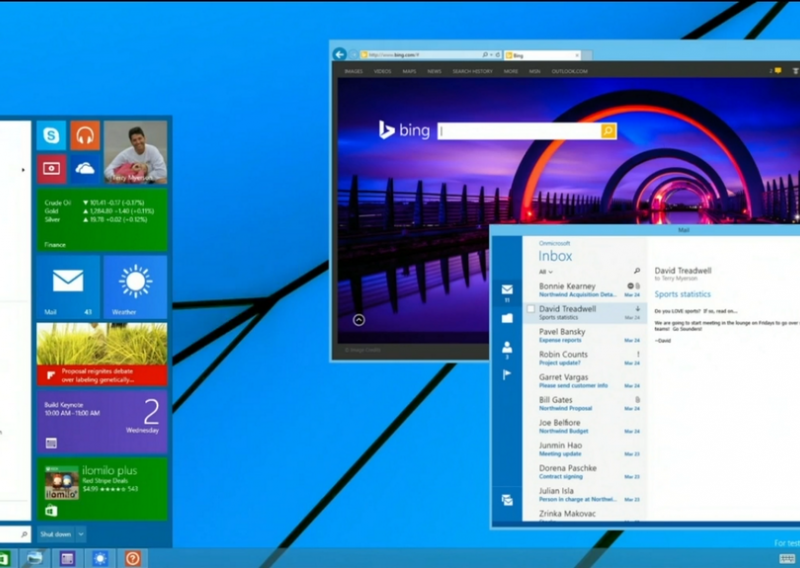
Task: Open the orange Music headphones tile
Action: [85, 135]
